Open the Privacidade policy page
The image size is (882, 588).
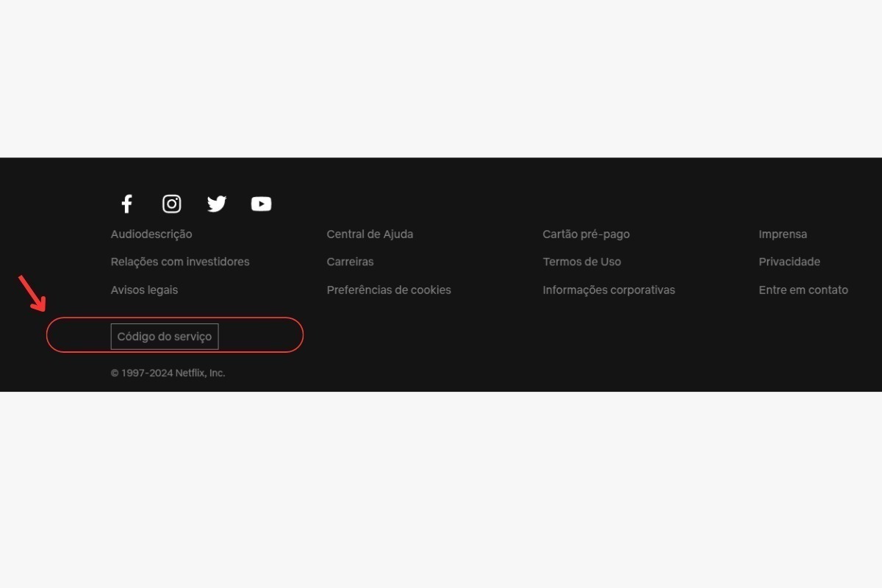[x=789, y=262]
